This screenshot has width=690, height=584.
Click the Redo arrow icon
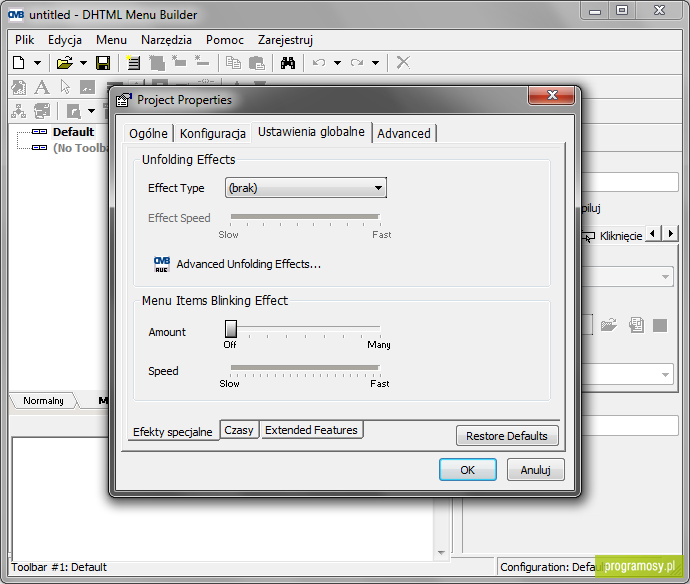(357, 63)
